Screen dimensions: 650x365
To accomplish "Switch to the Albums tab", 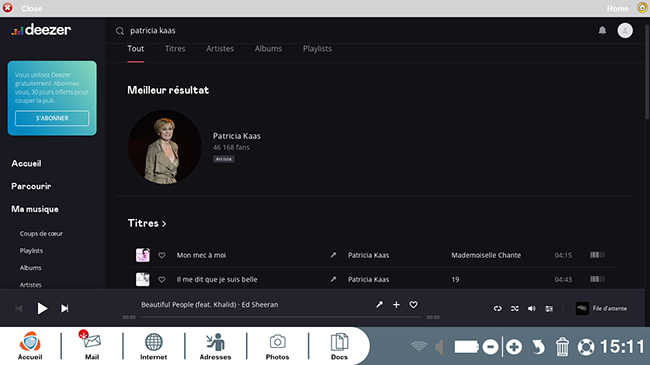I will (268, 49).
